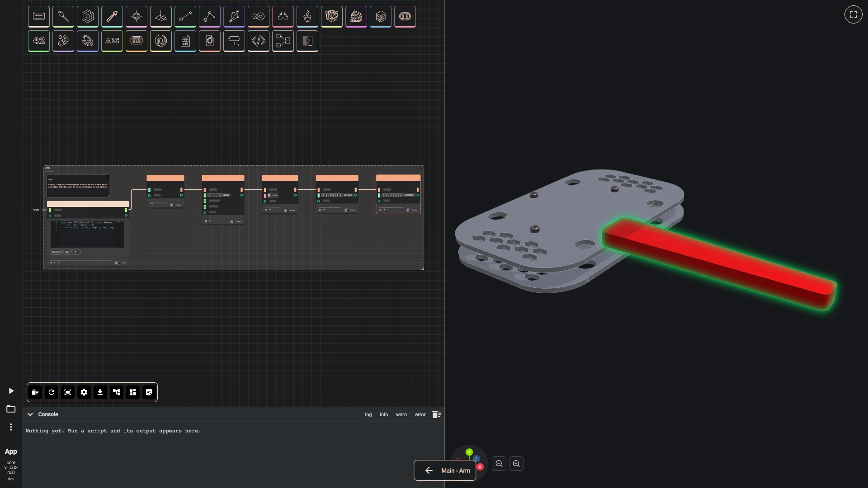Image resolution: width=868 pixels, height=488 pixels.
Task: Select the crosshair target icon
Action: point(137,17)
